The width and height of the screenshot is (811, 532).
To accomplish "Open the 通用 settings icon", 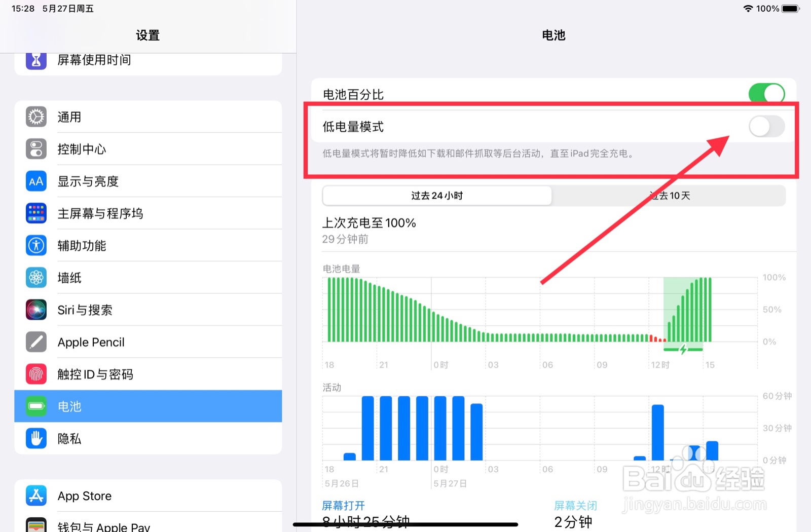I will tap(35, 117).
